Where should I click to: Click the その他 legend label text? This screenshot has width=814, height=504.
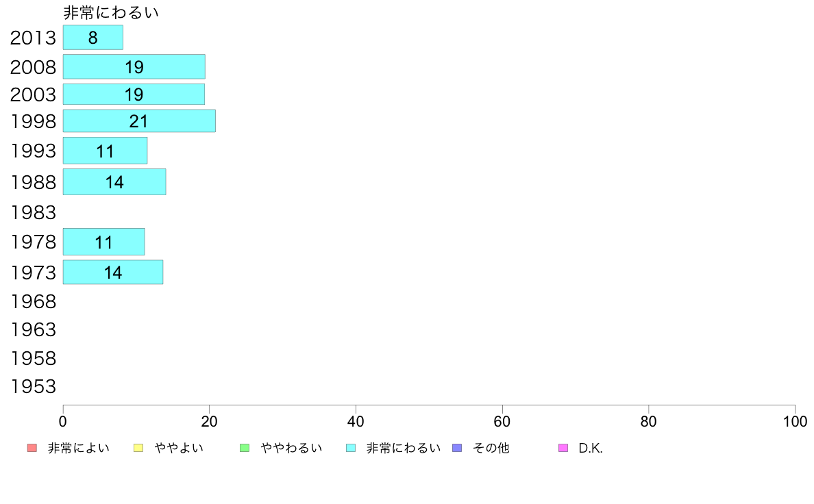click(x=491, y=448)
